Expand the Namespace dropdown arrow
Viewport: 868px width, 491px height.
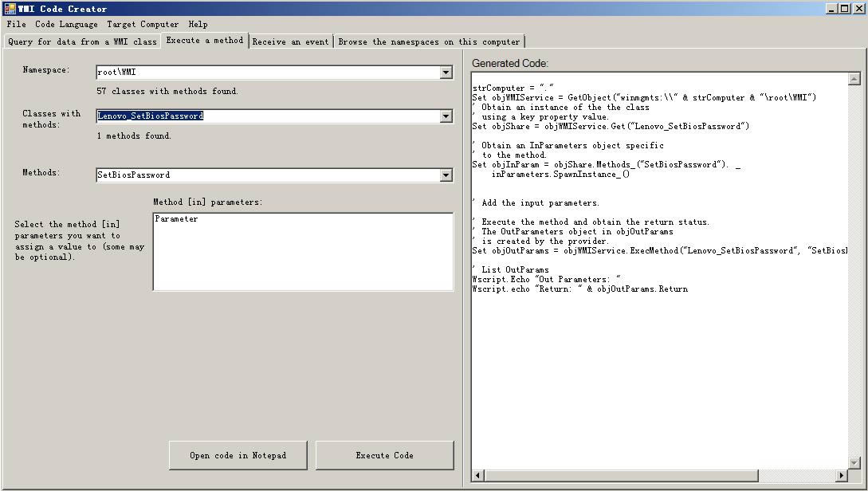click(446, 73)
